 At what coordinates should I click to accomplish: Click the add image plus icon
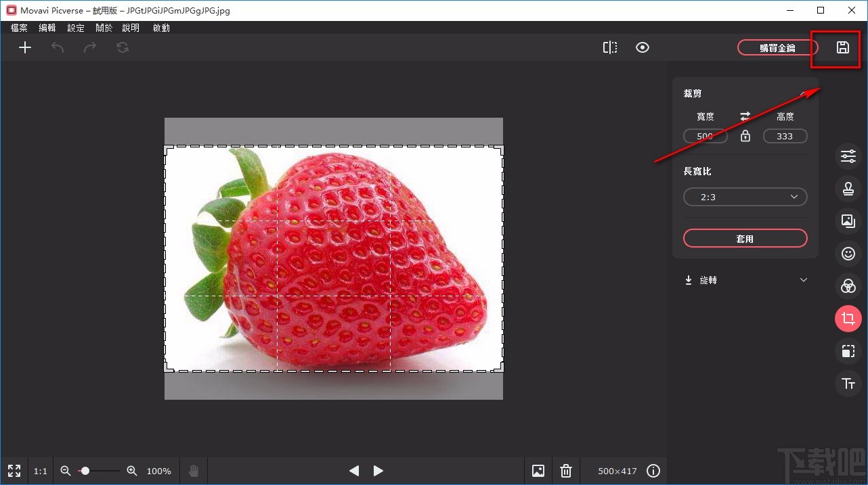click(25, 47)
